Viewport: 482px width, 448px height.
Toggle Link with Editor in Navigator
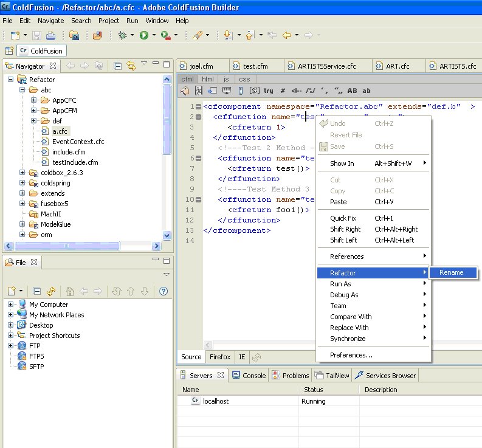click(x=131, y=66)
